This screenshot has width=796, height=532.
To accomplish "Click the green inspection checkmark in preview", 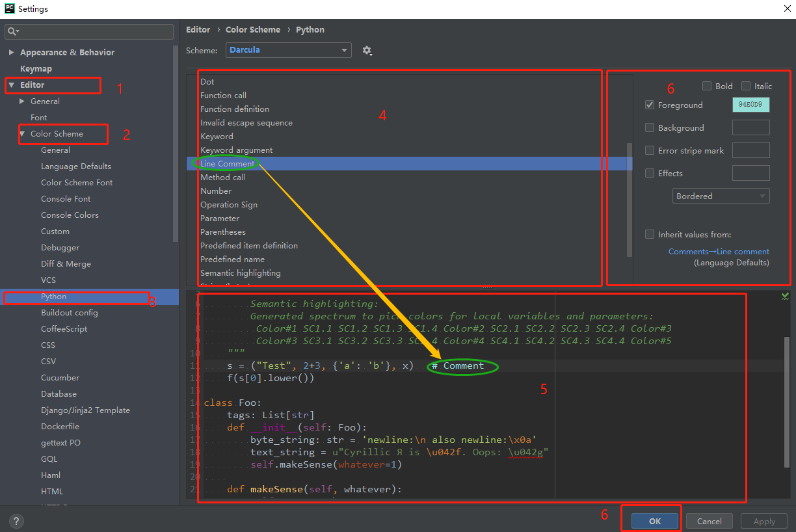I will click(x=785, y=296).
